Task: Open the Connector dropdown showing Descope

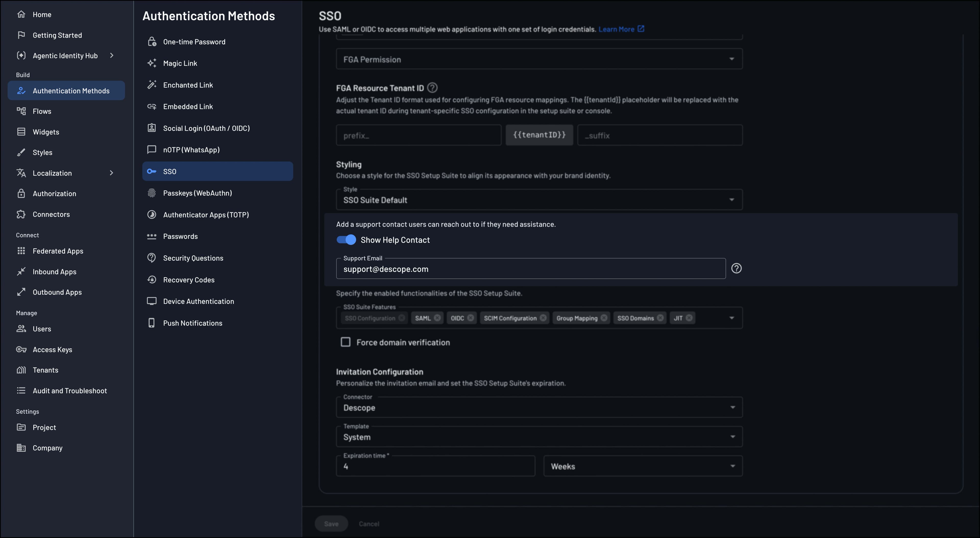Action: (539, 408)
